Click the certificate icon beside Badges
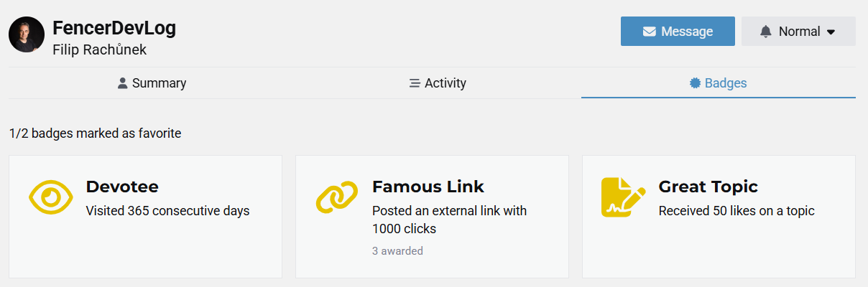The width and height of the screenshot is (868, 287). (695, 83)
